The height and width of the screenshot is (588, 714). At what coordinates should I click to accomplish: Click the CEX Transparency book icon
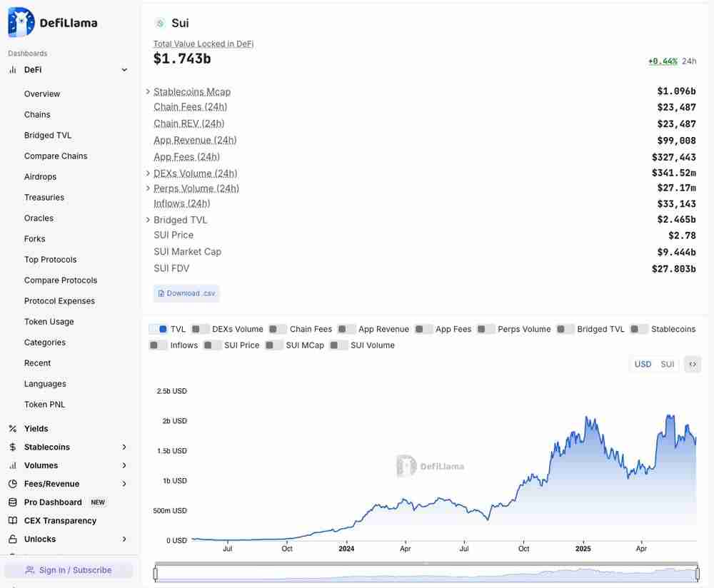pyautogui.click(x=12, y=521)
